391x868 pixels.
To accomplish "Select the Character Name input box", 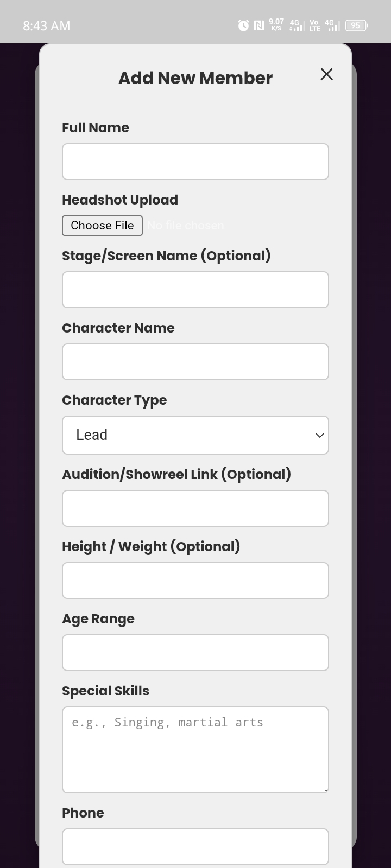I will [x=195, y=361].
